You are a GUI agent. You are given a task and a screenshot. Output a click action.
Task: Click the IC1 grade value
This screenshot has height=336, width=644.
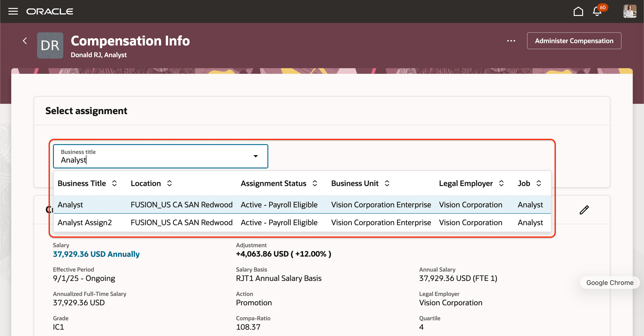(59, 327)
